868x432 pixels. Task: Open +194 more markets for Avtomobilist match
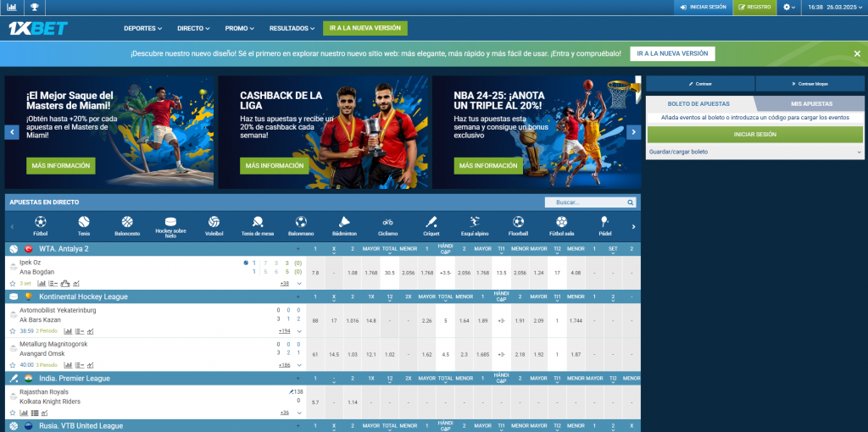point(286,331)
